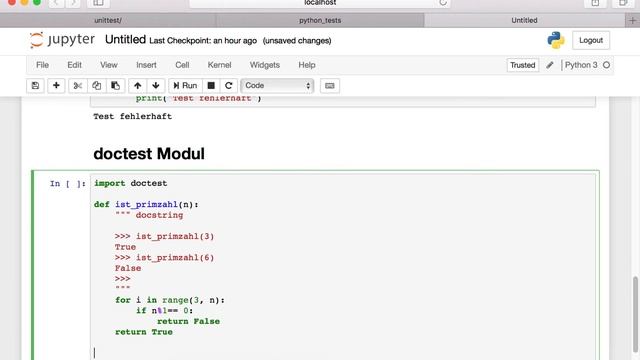Click the 'return False' code line
Image resolution: width=640 pixels, height=360 pixels.
point(188,321)
